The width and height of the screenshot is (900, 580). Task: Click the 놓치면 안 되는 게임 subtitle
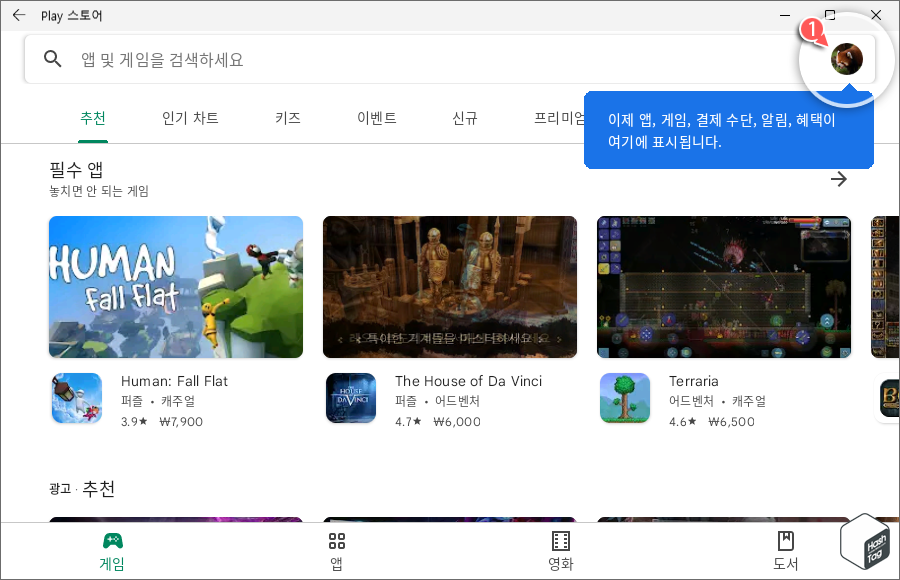click(99, 191)
